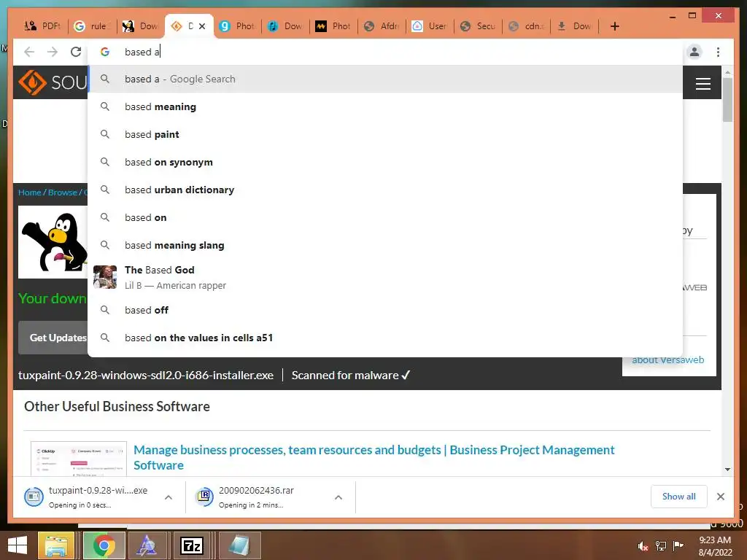Open the SourceForge hamburger menu
This screenshot has width=747, height=560.
pos(703,84)
